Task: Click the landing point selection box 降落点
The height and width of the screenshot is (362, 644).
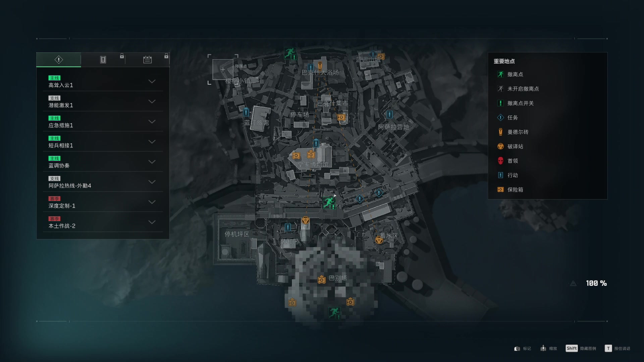Action: click(x=223, y=69)
